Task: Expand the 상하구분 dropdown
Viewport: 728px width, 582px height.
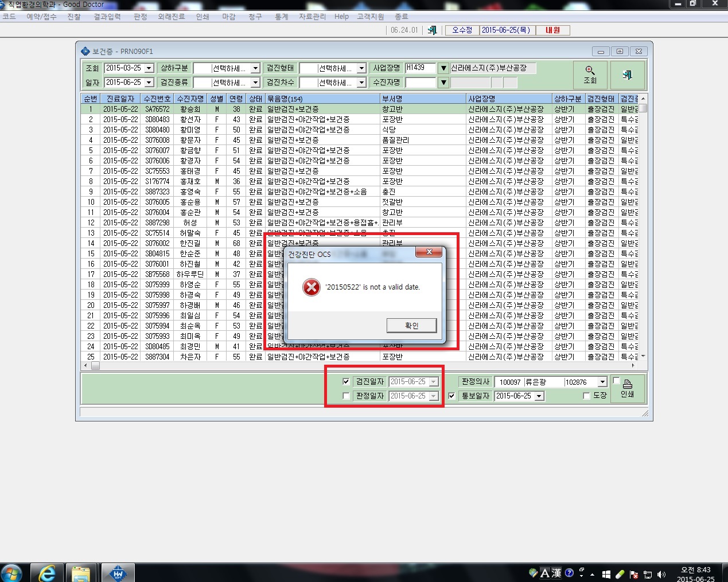Action: (x=256, y=68)
